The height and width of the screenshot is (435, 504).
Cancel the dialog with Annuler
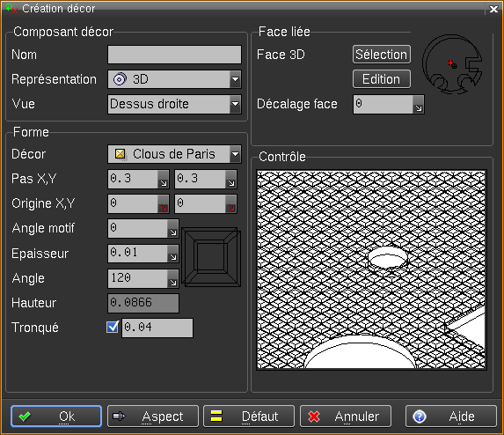(x=346, y=417)
